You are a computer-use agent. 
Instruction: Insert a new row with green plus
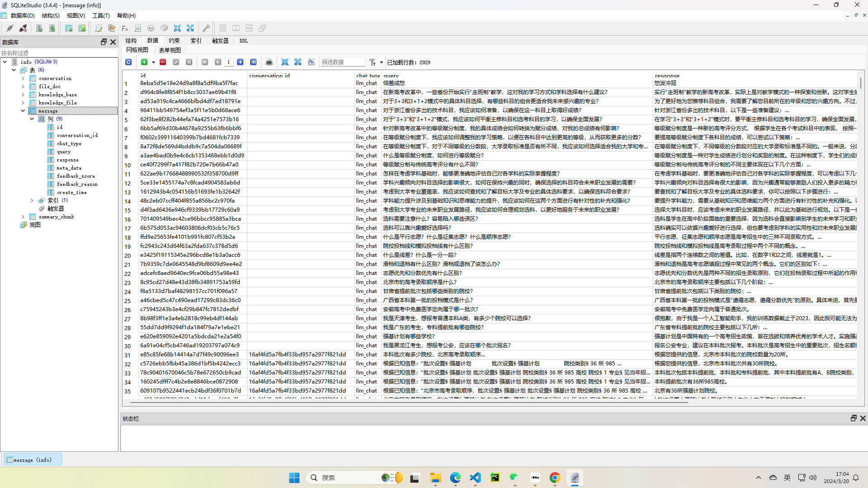[144, 62]
